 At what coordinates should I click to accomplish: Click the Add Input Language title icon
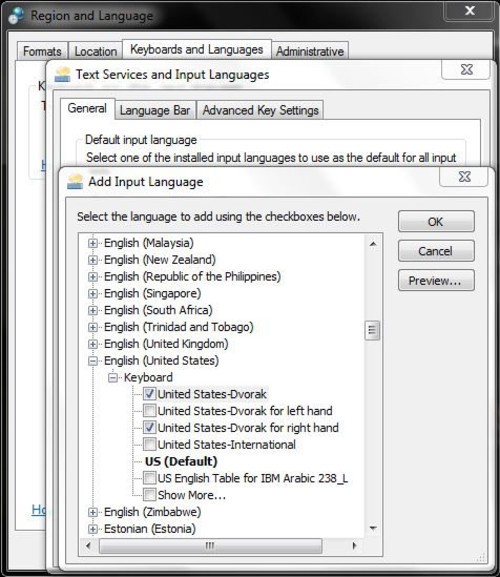(75, 182)
